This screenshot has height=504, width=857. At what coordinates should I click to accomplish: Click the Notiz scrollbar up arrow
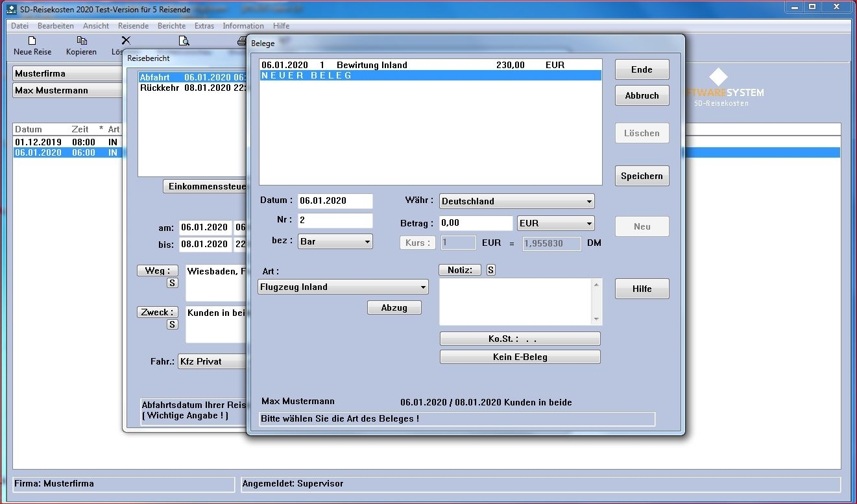(597, 284)
